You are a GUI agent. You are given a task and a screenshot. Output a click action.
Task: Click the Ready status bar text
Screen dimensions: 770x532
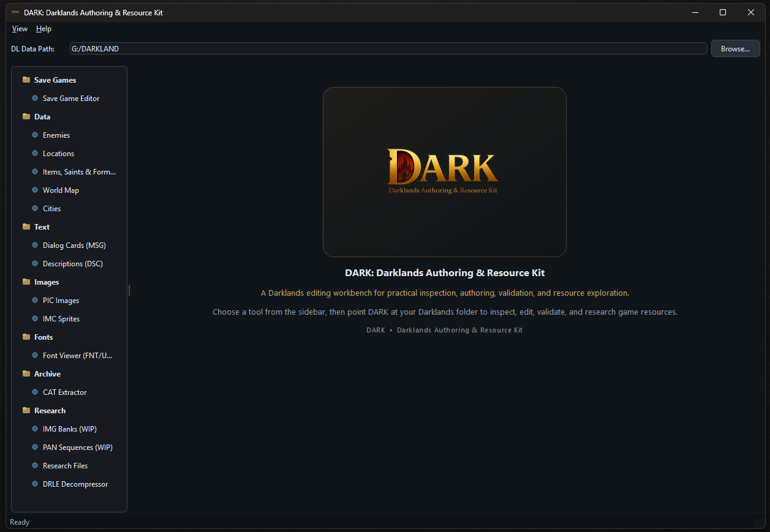click(x=20, y=522)
